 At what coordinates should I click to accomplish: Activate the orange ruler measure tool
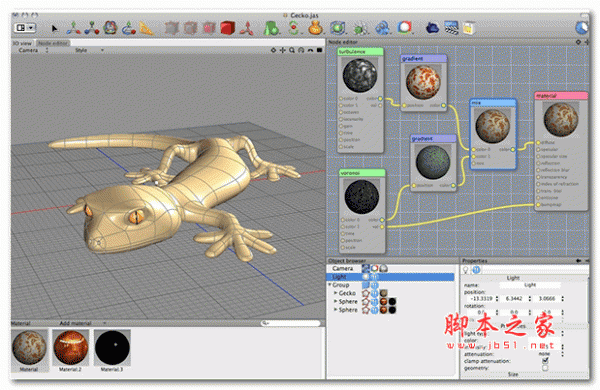pyautogui.click(x=146, y=28)
